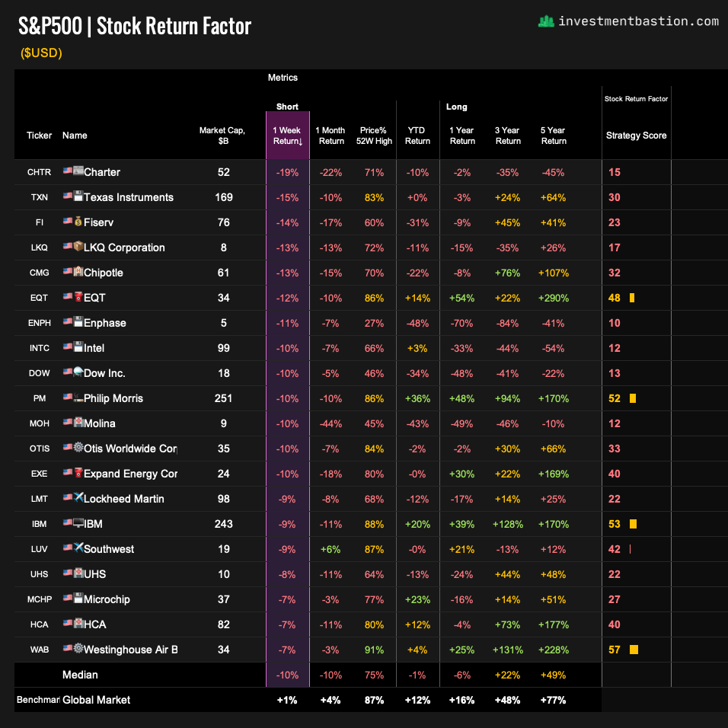Click the yellow score bar for Philip Morris
The image size is (728, 728).
[632, 398]
